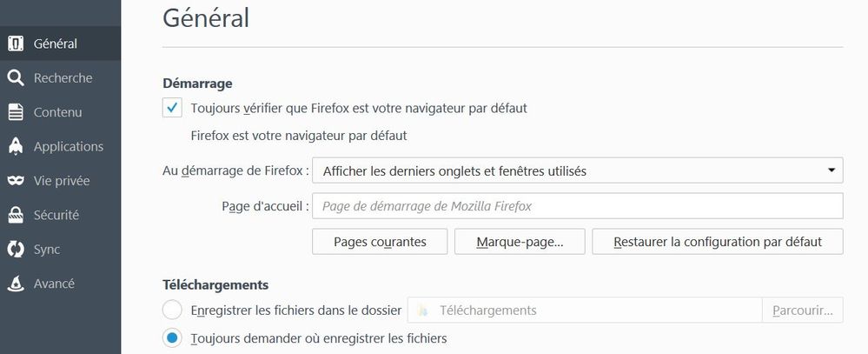868x354 pixels.
Task: Focus the 'Page d'accueil' text field
Action: pyautogui.click(x=577, y=206)
